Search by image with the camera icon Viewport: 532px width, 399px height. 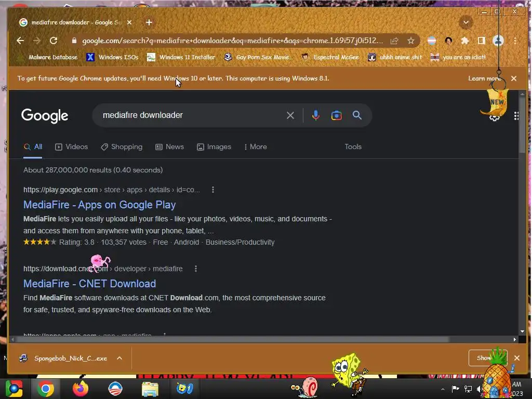pos(336,115)
